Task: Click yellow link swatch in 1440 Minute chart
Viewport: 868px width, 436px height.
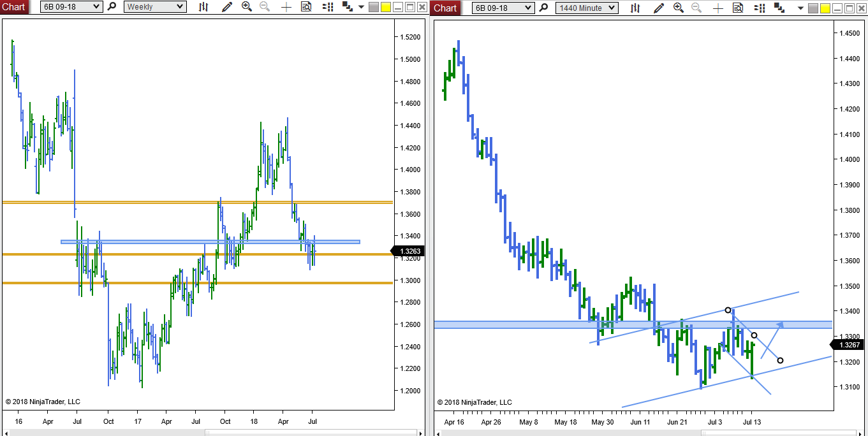Action: click(x=825, y=8)
